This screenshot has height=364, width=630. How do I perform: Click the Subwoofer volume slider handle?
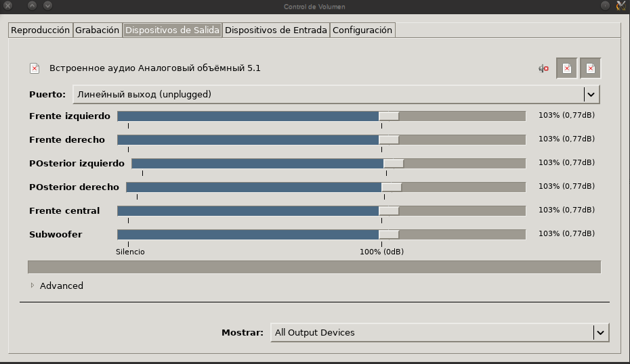pyautogui.click(x=389, y=235)
